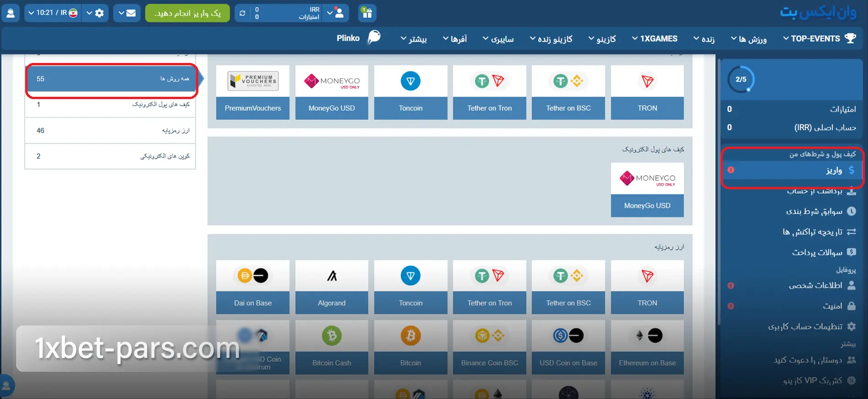Viewport: 868px width, 399px height.
Task: Open the TOP-EVENTS menu
Action: click(x=819, y=39)
